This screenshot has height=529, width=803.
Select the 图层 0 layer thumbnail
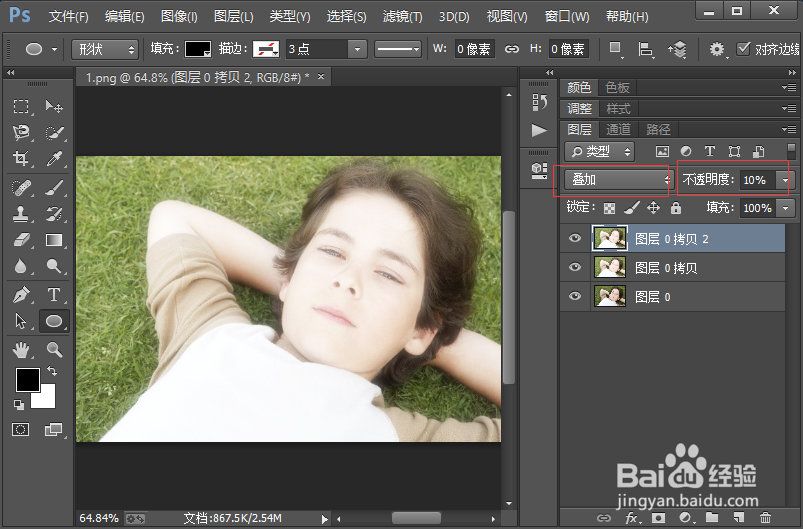609,297
